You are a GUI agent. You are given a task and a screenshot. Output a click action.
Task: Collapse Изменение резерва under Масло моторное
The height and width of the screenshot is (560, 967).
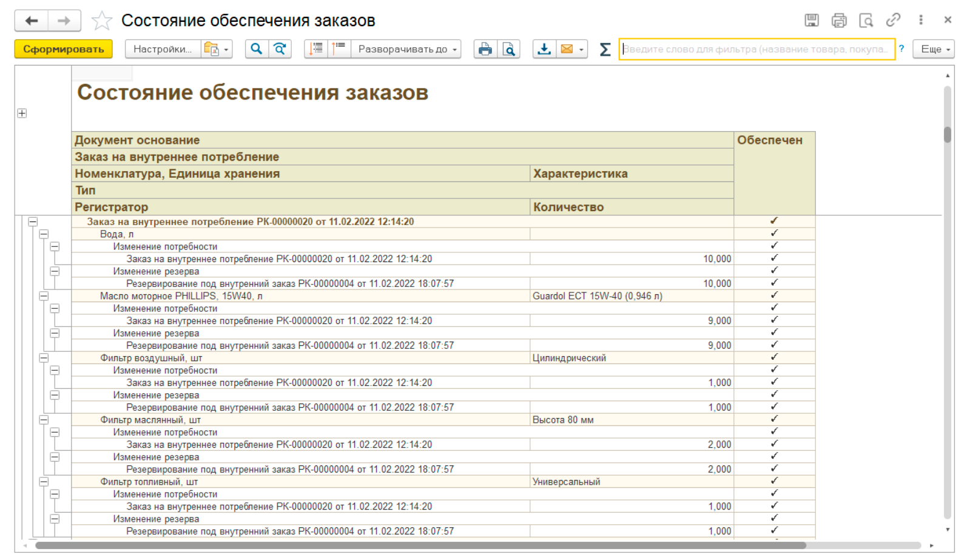click(55, 333)
